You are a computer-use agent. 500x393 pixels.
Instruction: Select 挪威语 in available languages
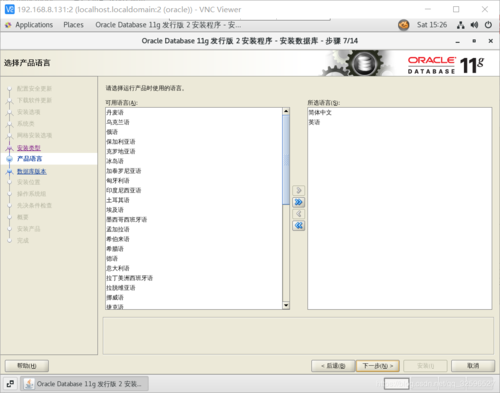194,297
